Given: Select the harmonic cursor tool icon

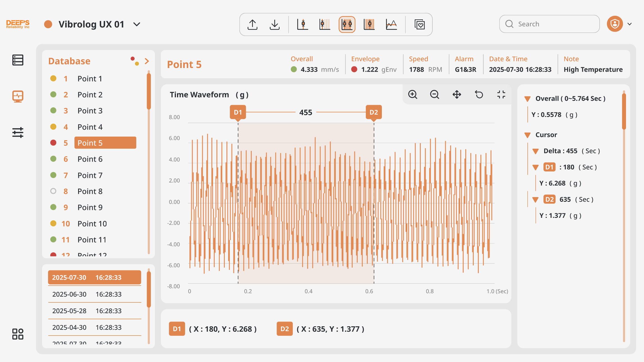Looking at the screenshot, I should pyautogui.click(x=325, y=24).
